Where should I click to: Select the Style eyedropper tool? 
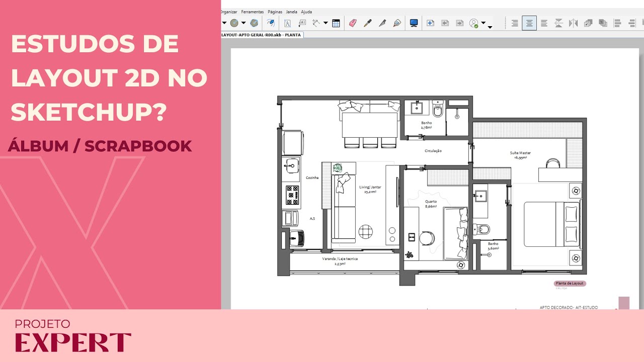(x=367, y=23)
